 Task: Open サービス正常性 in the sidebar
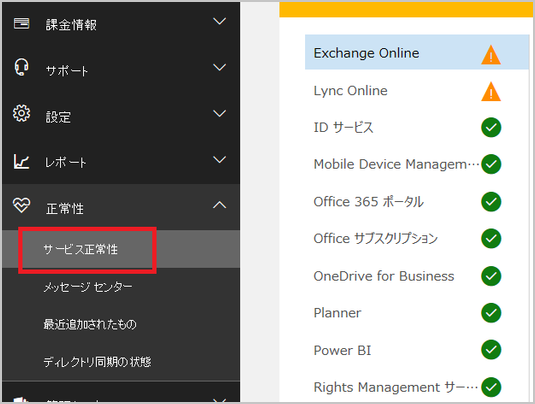(121, 249)
